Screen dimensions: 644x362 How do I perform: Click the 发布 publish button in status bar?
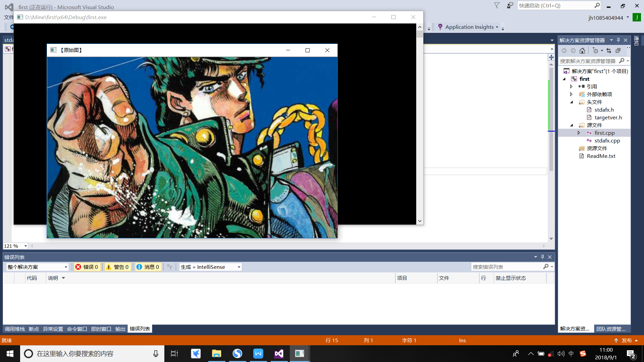(626, 340)
